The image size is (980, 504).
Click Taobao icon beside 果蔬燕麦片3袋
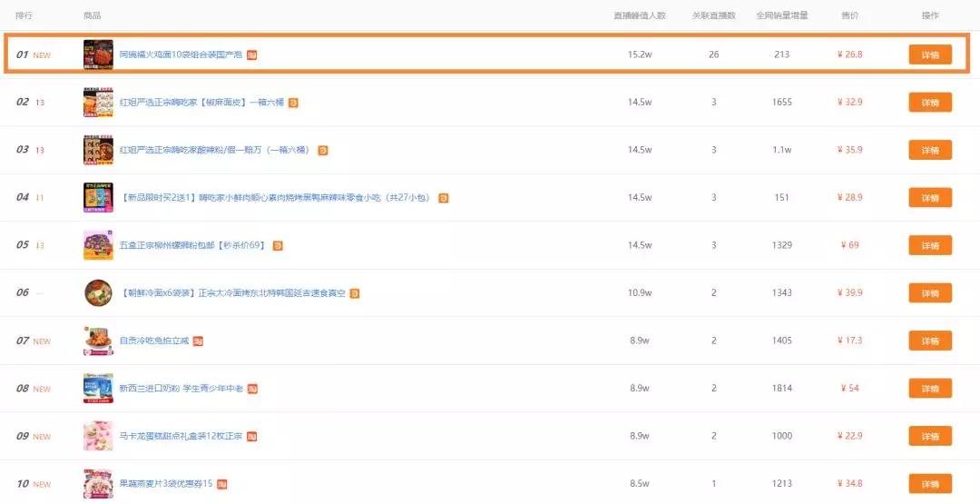click(x=222, y=484)
